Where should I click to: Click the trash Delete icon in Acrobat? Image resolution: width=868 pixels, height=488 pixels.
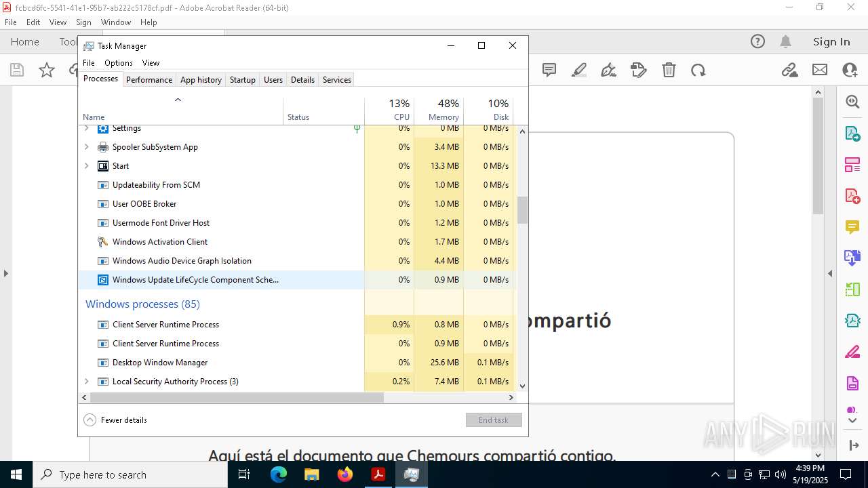coord(669,70)
